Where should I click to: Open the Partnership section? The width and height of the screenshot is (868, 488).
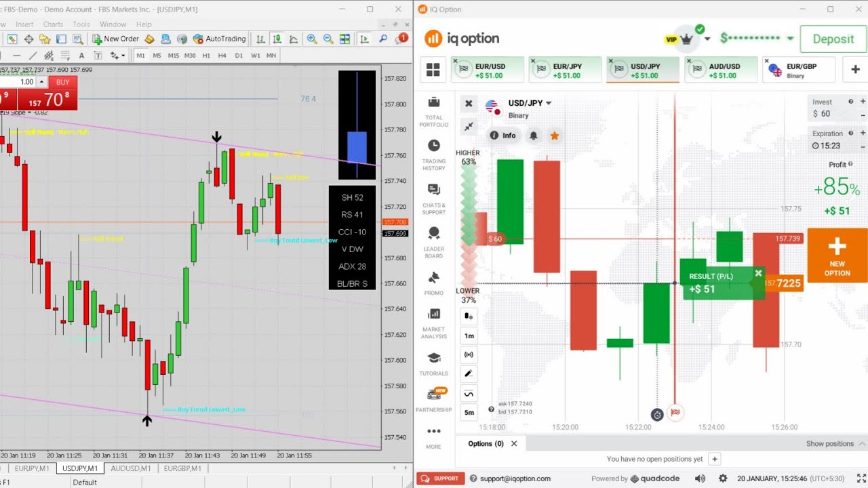click(x=434, y=400)
